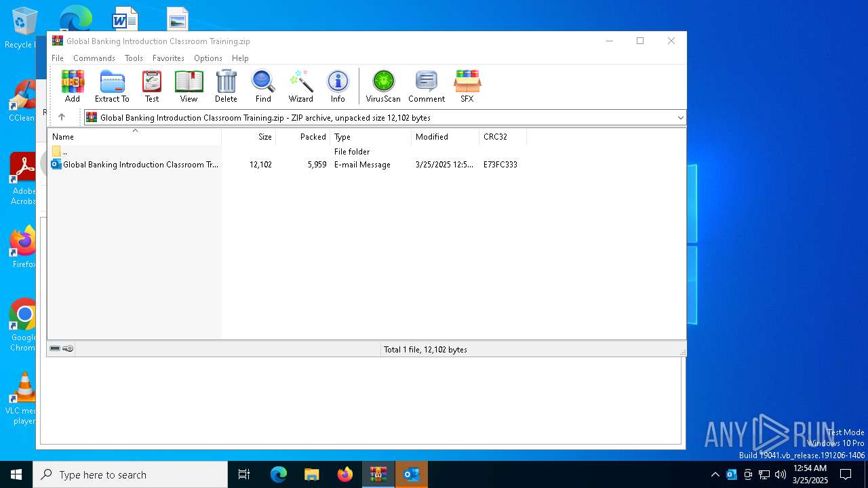Screen dimensions: 868x488
Task: Click the Delete trash bin icon
Action: click(x=226, y=86)
